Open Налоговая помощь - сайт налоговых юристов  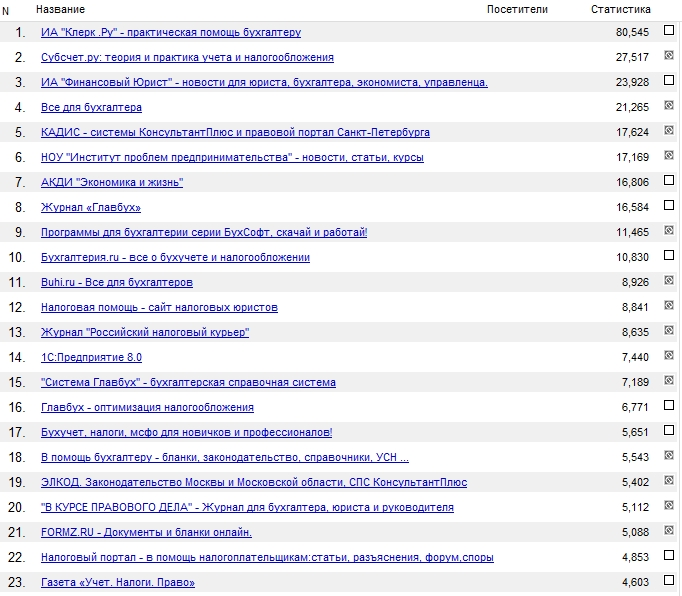point(159,308)
